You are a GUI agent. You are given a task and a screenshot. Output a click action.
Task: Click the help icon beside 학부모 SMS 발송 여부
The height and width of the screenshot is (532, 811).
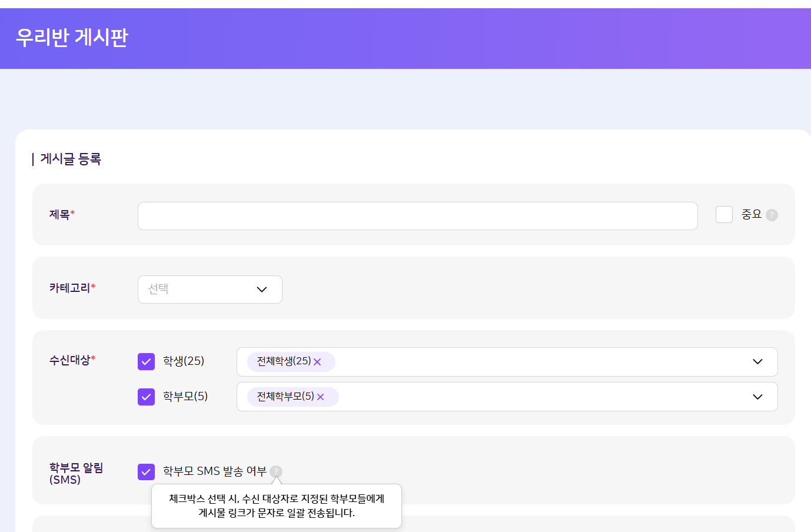click(276, 471)
